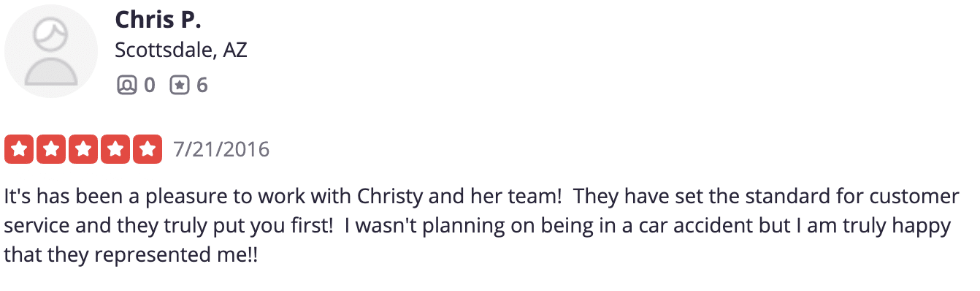Click the reviews count star-badge icon

tap(180, 86)
